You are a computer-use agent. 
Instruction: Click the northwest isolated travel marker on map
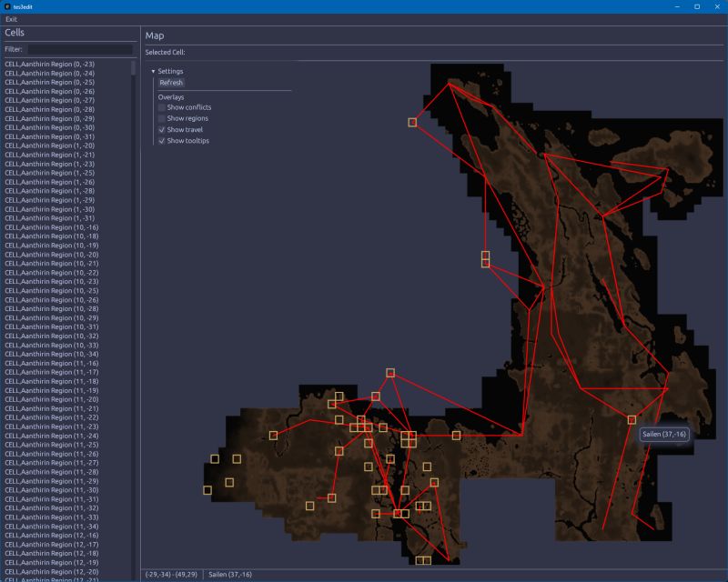pyautogui.click(x=412, y=122)
